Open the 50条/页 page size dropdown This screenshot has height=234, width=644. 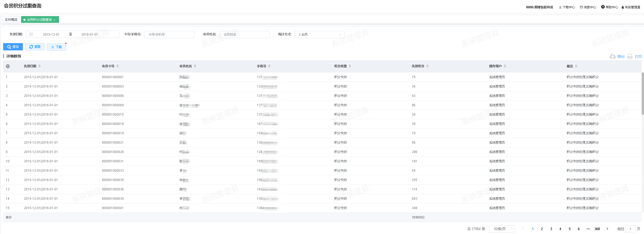click(x=502, y=229)
